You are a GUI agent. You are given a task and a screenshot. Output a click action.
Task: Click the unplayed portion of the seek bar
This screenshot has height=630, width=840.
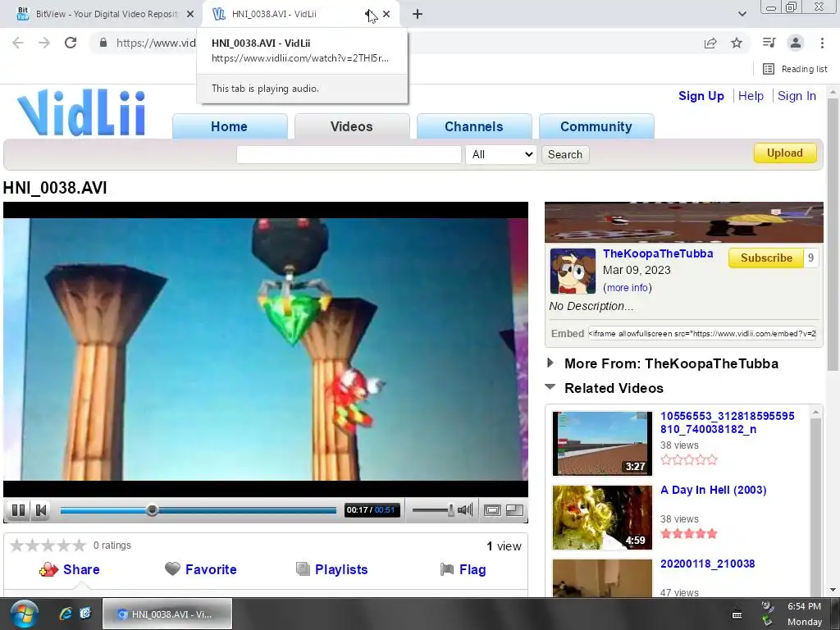(247, 510)
